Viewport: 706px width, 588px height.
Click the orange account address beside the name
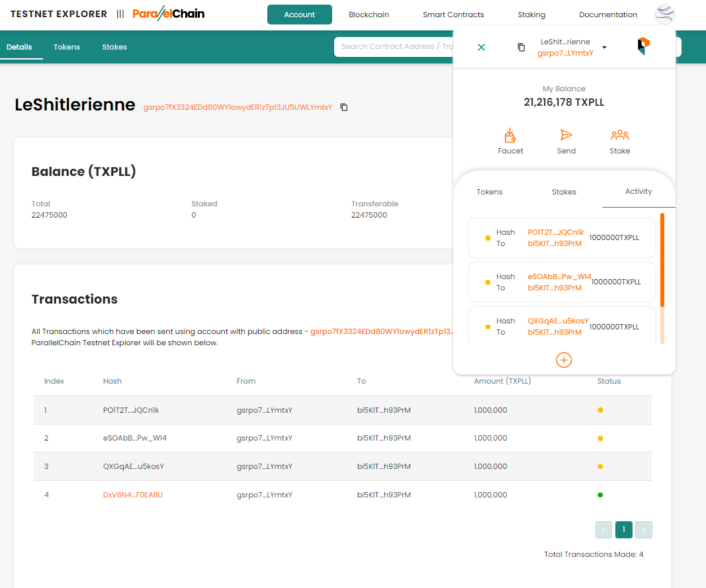(x=238, y=107)
